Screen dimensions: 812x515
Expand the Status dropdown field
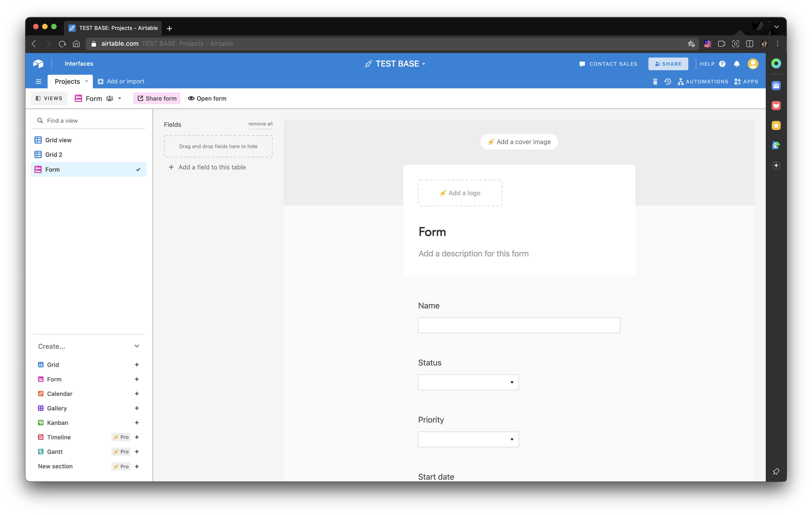(x=468, y=382)
